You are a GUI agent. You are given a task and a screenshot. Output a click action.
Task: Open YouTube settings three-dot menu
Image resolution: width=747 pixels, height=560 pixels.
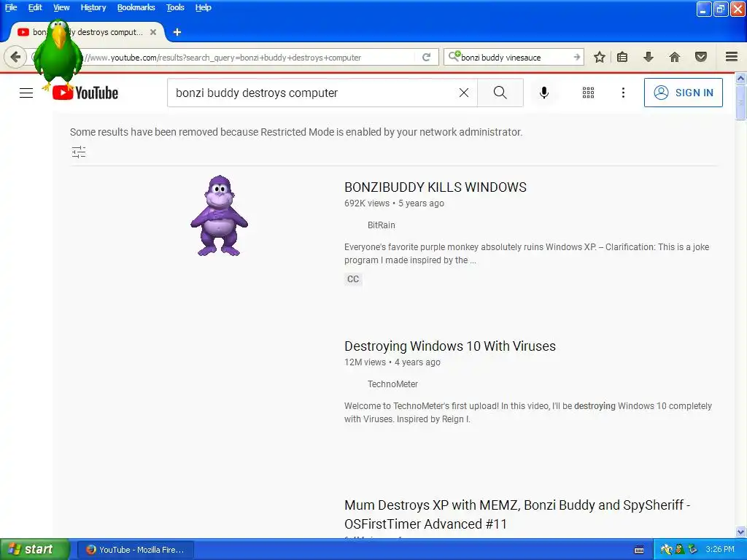pyautogui.click(x=623, y=93)
